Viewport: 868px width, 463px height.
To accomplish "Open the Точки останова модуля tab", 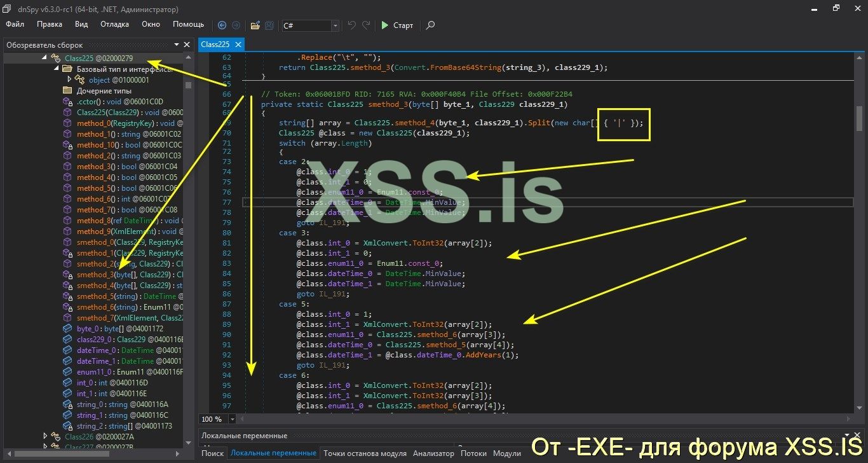I will click(365, 453).
